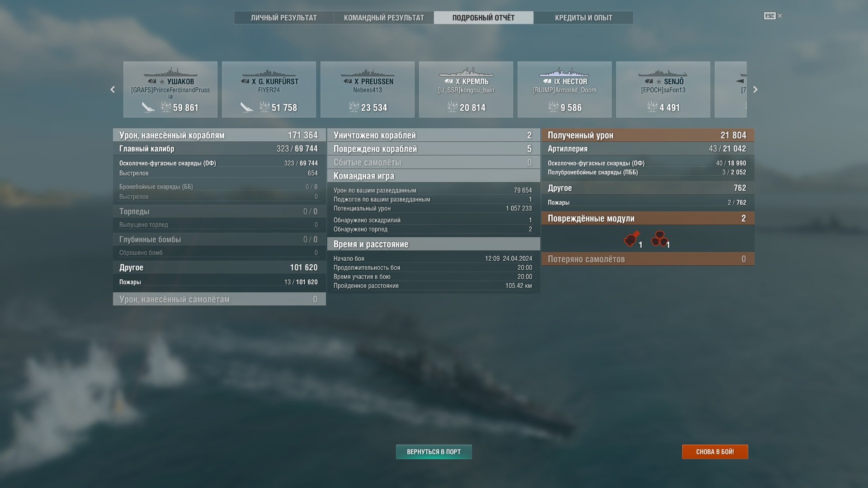Screen dimensions: 868x488
Task: Select the Armored_Doom Hector ship card
Action: [565, 89]
